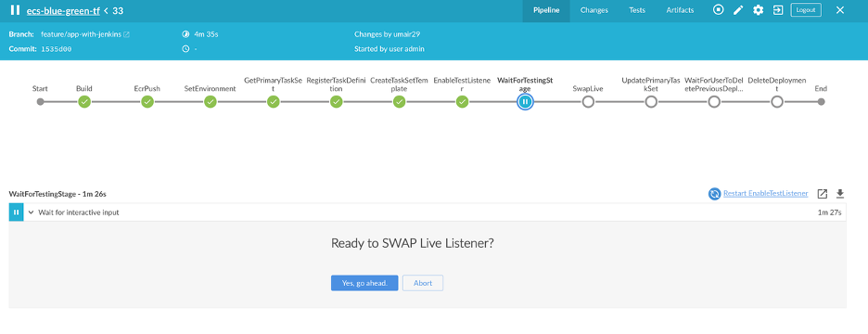868x334 pixels.
Task: Click the external link icon beside branch name
Action: pyautogui.click(x=126, y=34)
